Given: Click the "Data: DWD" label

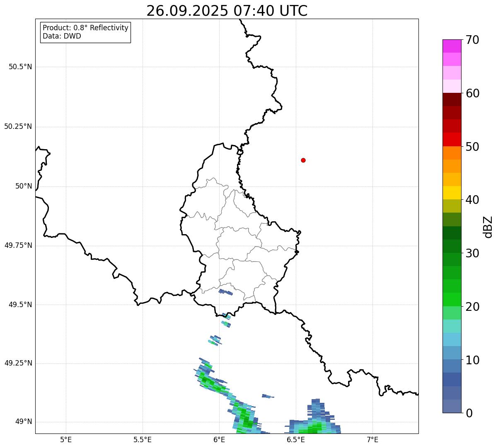Looking at the screenshot, I should [62, 36].
